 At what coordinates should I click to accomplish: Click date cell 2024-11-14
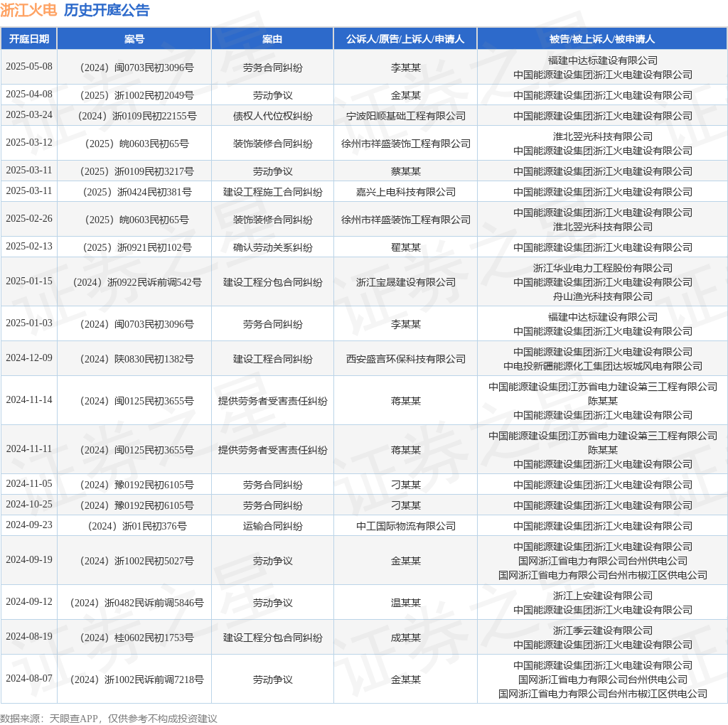click(28, 400)
